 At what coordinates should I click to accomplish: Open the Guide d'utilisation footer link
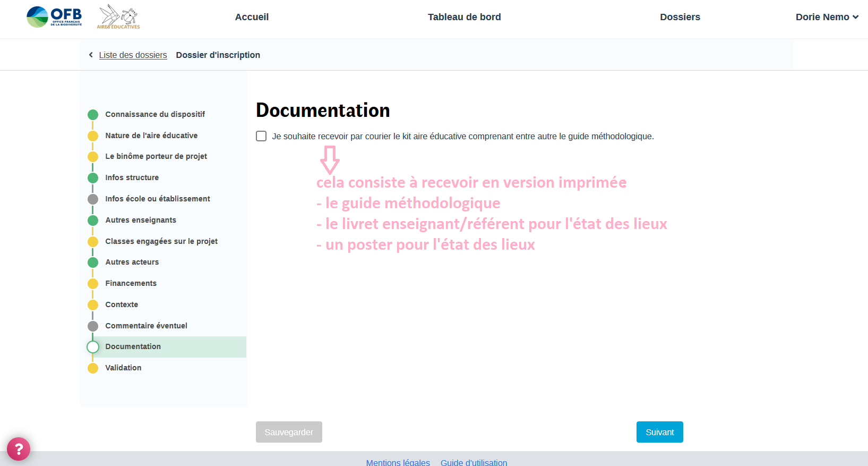click(x=474, y=462)
